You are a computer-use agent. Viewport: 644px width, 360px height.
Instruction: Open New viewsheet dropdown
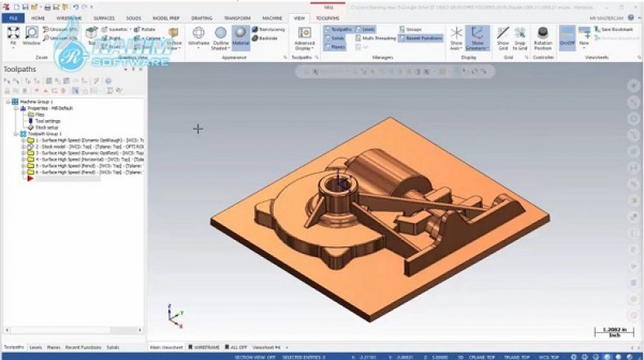[x=584, y=47]
